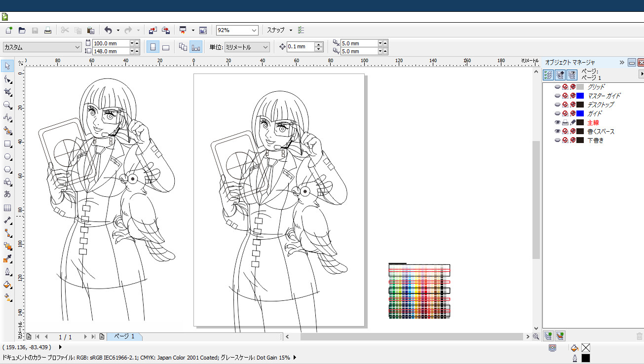The width and height of the screenshot is (644, 364).
Task: Select the Zoom magnifier tool
Action: tap(7, 105)
